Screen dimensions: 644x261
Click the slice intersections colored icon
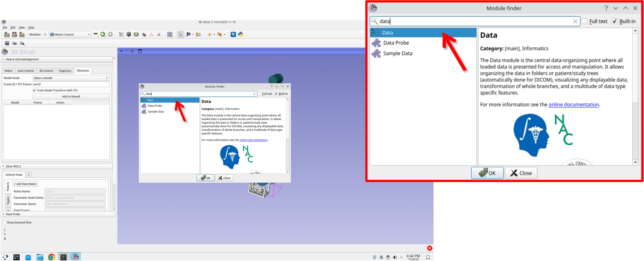point(219,34)
